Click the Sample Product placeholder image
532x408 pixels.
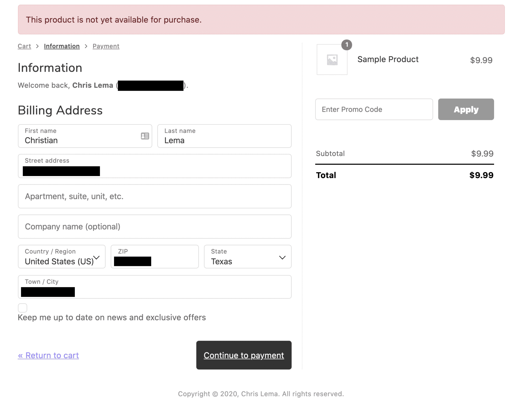332,60
